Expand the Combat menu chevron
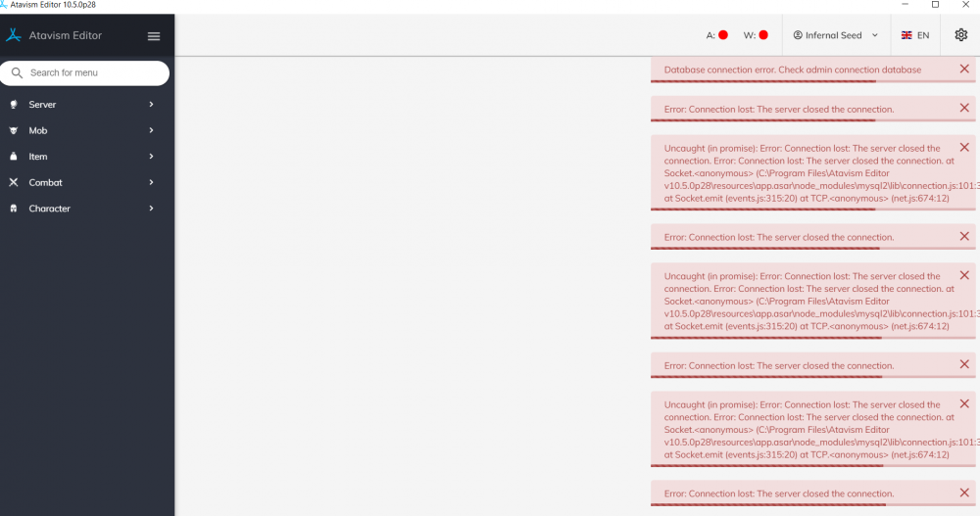 [x=151, y=182]
